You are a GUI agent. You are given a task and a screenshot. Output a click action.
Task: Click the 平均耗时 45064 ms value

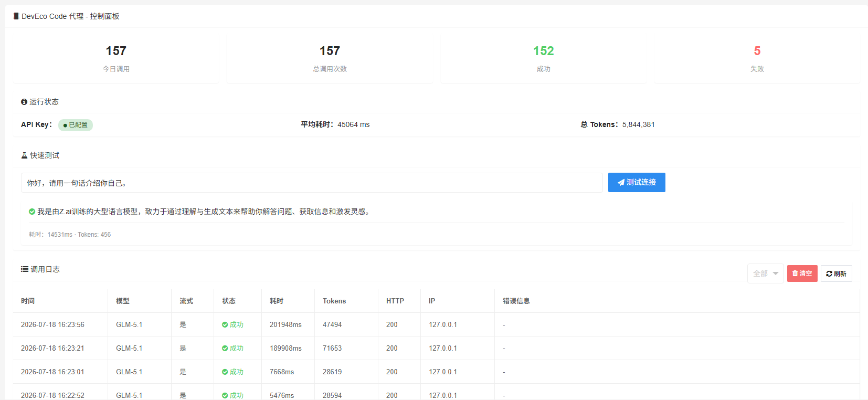[x=354, y=125]
